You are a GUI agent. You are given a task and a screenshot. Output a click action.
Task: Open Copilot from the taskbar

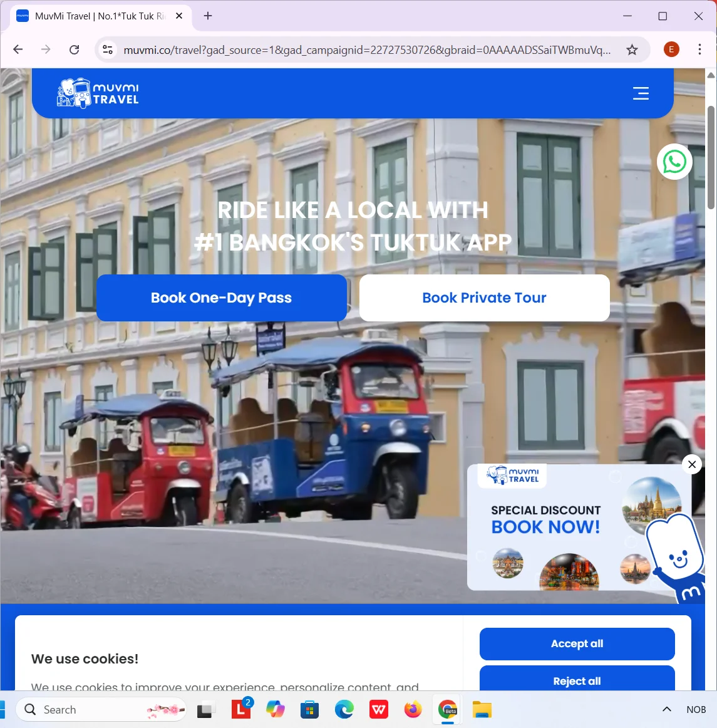click(275, 709)
